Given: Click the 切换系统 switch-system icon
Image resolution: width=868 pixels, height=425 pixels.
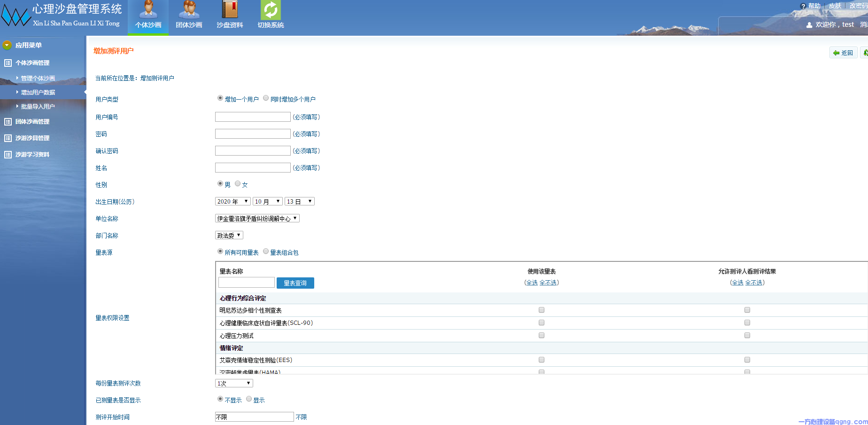Looking at the screenshot, I should click(x=270, y=10).
